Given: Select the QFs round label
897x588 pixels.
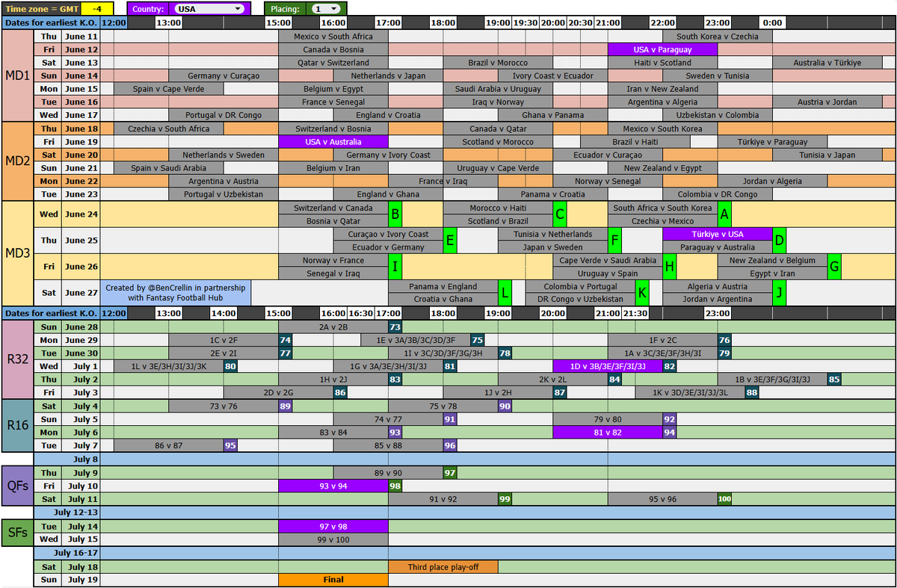Looking at the screenshot, I should click(x=17, y=485).
